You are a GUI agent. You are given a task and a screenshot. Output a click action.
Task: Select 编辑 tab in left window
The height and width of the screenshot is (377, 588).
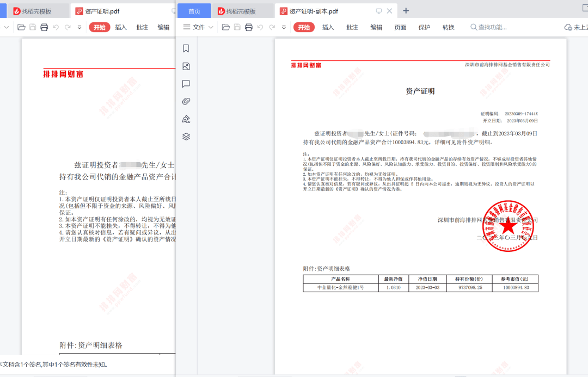click(163, 27)
